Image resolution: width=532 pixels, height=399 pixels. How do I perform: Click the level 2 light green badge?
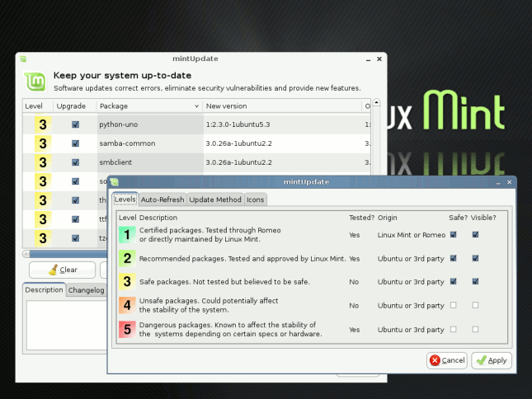point(127,258)
